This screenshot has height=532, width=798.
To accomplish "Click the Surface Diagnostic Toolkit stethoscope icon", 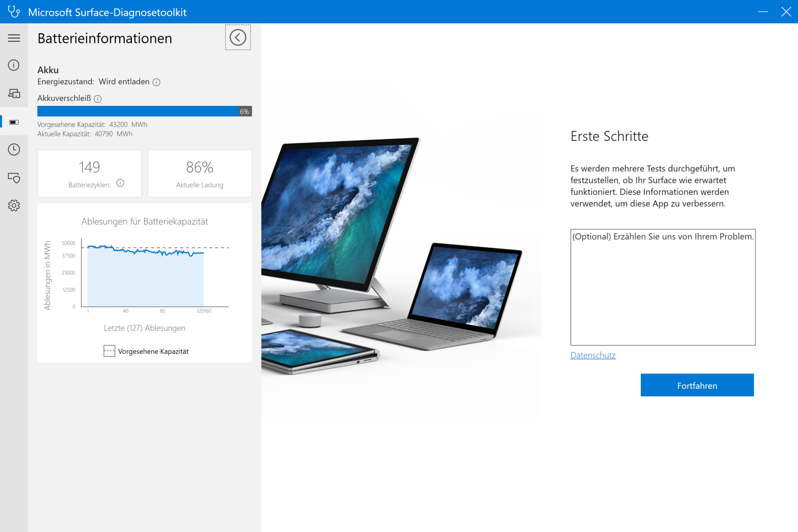I will 14,12.
